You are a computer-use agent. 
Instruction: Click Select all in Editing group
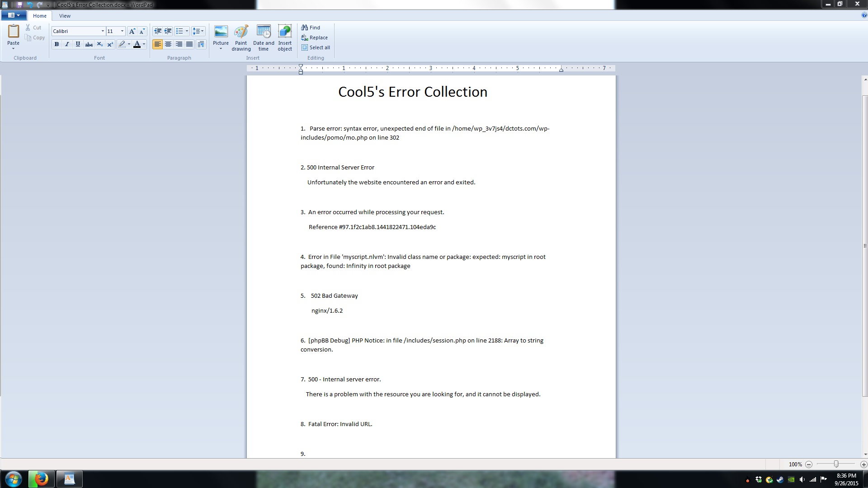[x=316, y=47]
